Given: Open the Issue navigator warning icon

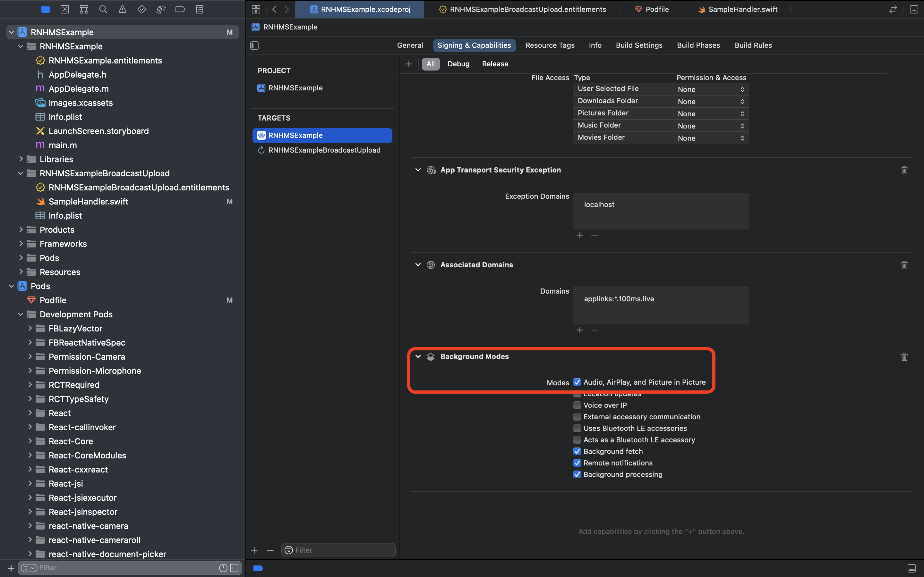Looking at the screenshot, I should coord(122,9).
